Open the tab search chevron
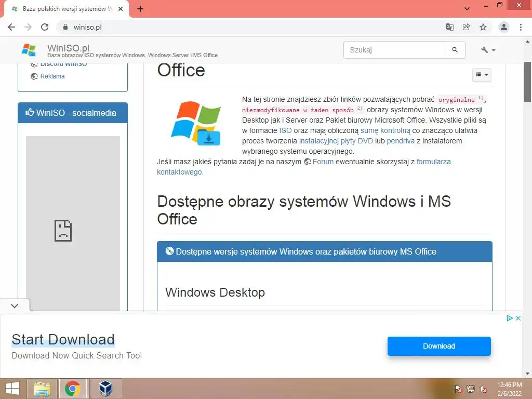The width and height of the screenshot is (532, 399). [467, 9]
